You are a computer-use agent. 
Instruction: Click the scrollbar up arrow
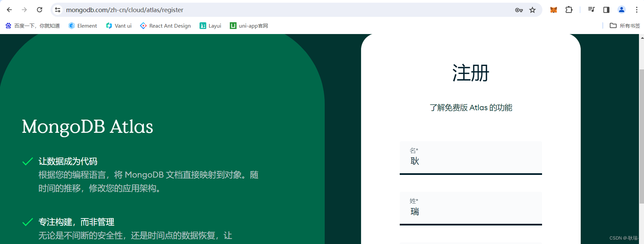click(x=642, y=37)
